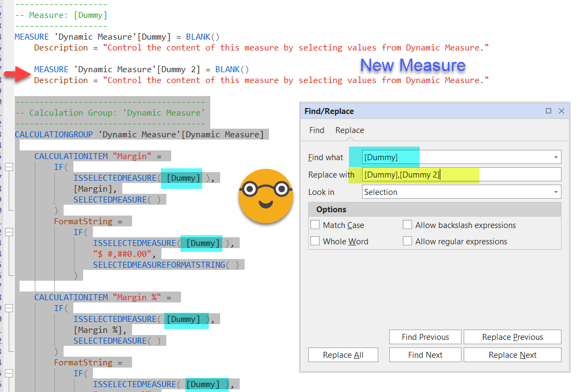Maximize the Find/Replace dialog window
The height and width of the screenshot is (392, 580).
click(x=548, y=111)
